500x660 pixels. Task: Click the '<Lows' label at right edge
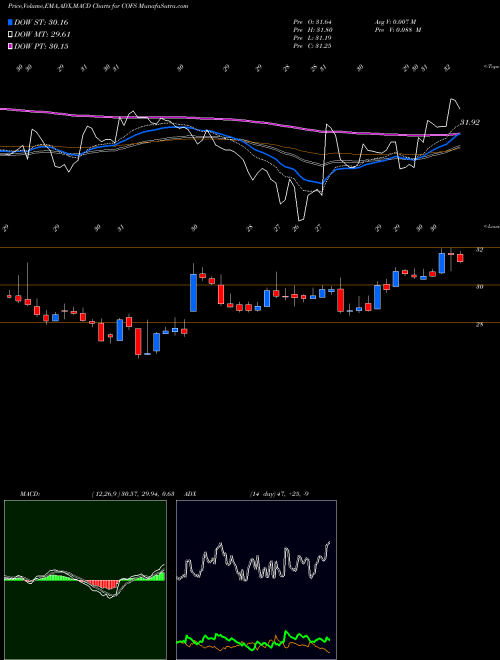491,226
